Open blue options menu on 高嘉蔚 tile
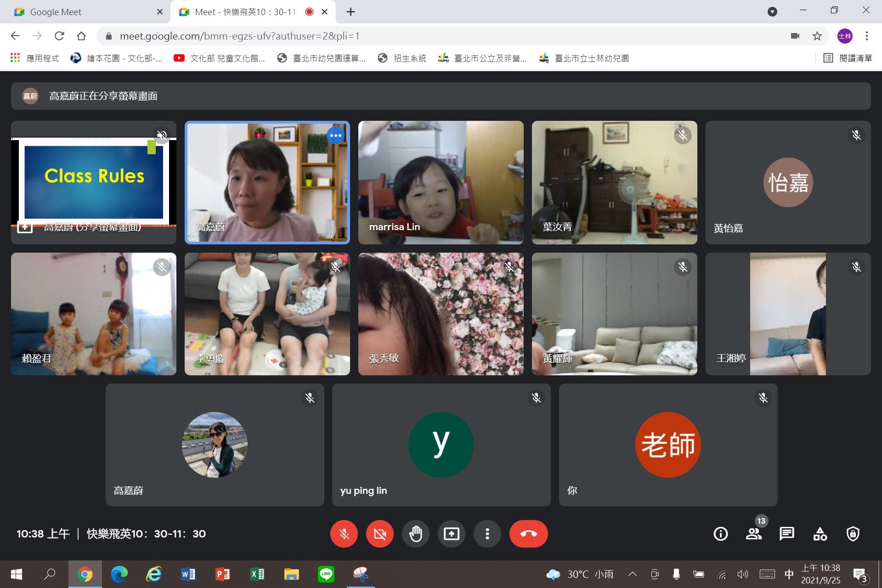This screenshot has width=882, height=588. [336, 136]
